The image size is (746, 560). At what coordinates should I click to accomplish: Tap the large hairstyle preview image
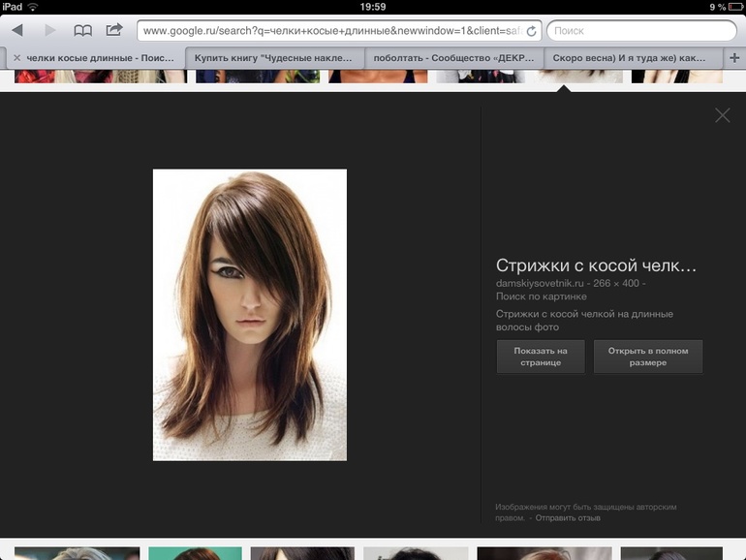(250, 315)
